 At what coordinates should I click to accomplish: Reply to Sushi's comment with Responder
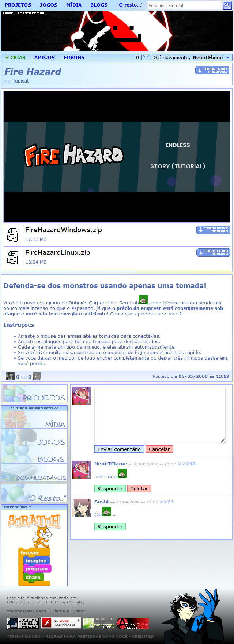pyautogui.click(x=110, y=526)
